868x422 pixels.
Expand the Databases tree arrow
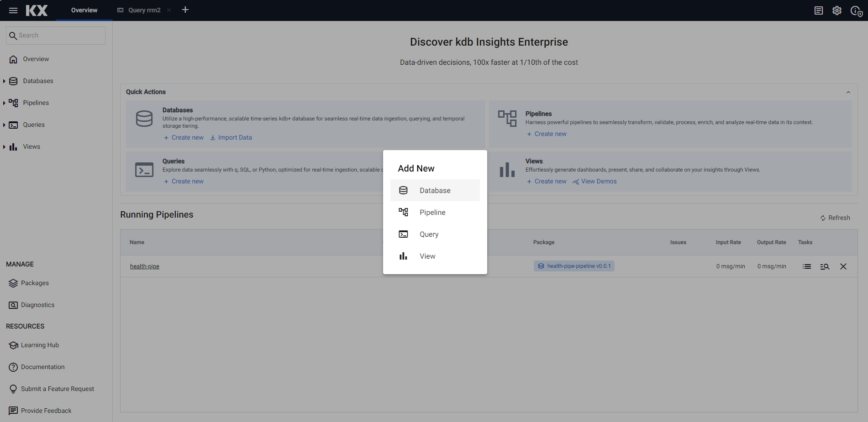click(4, 81)
